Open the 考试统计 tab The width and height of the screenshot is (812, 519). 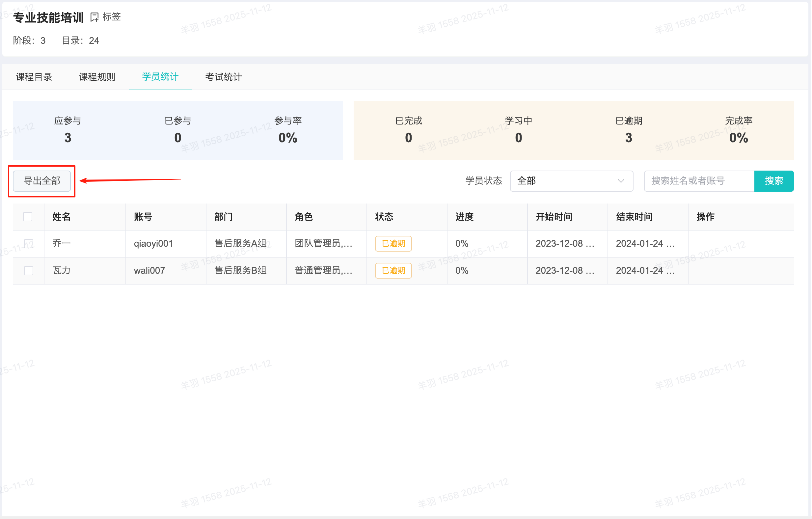(x=223, y=77)
